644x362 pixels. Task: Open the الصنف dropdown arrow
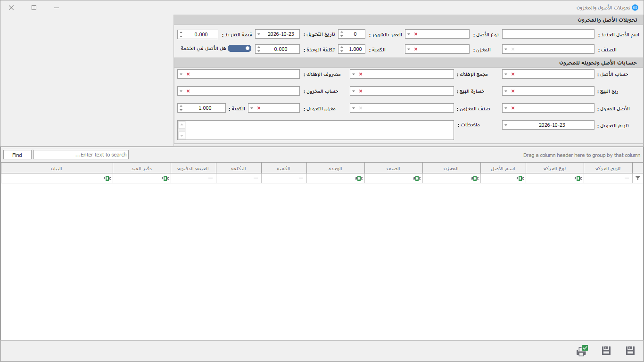point(506,49)
